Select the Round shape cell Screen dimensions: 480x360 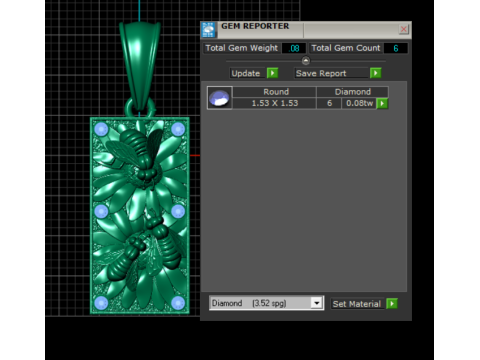coord(274,92)
